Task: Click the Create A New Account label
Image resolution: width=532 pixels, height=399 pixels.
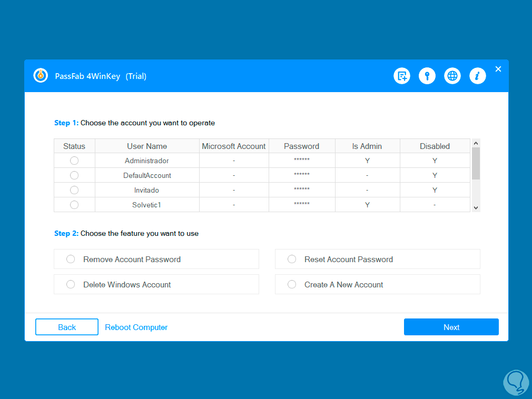Action: (344, 285)
